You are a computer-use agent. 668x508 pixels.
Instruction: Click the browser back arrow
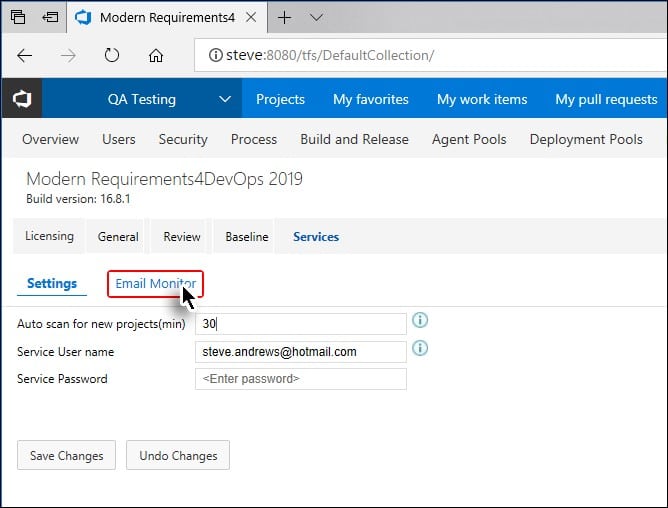pos(25,55)
